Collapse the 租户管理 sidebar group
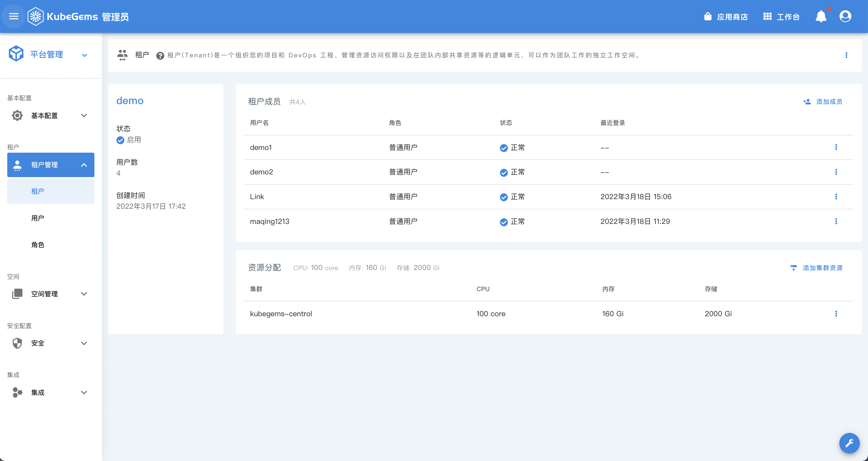Image resolution: width=868 pixels, height=461 pixels. [x=84, y=165]
